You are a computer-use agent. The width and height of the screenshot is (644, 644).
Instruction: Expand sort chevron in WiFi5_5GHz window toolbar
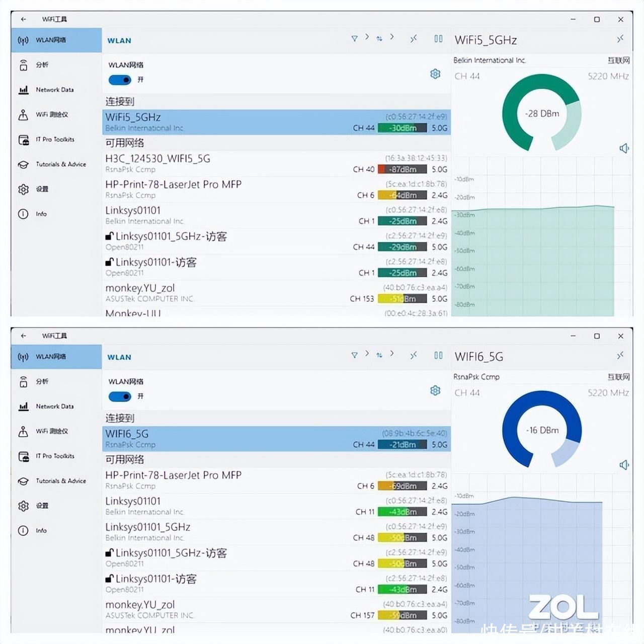(391, 37)
